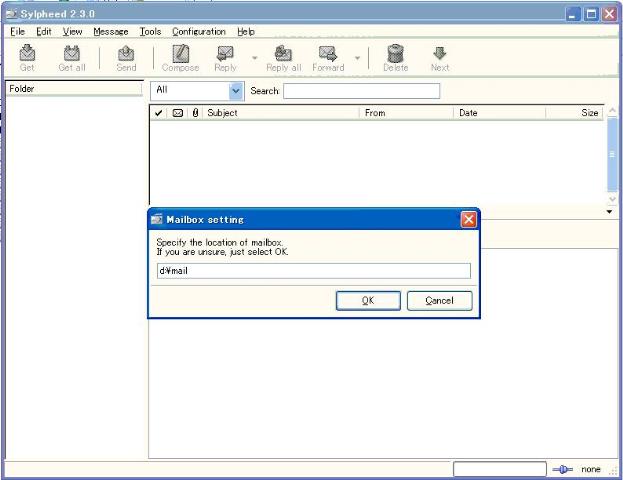Click the Subject column header
The image size is (623, 480).
coord(281,113)
